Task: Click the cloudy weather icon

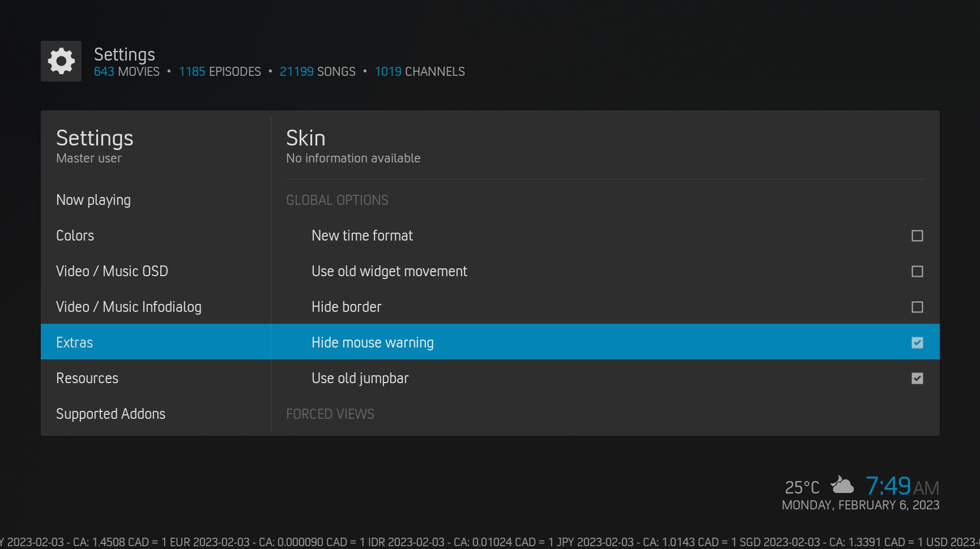Action: coord(842,485)
